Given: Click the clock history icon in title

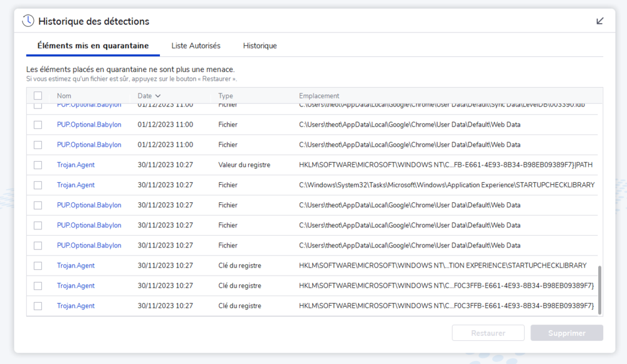Looking at the screenshot, I should coord(28,21).
